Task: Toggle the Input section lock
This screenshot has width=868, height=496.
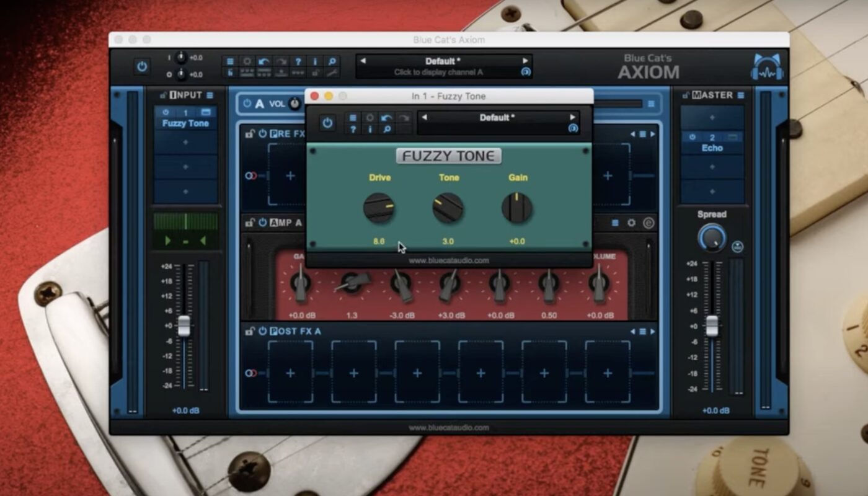Action: coord(164,95)
